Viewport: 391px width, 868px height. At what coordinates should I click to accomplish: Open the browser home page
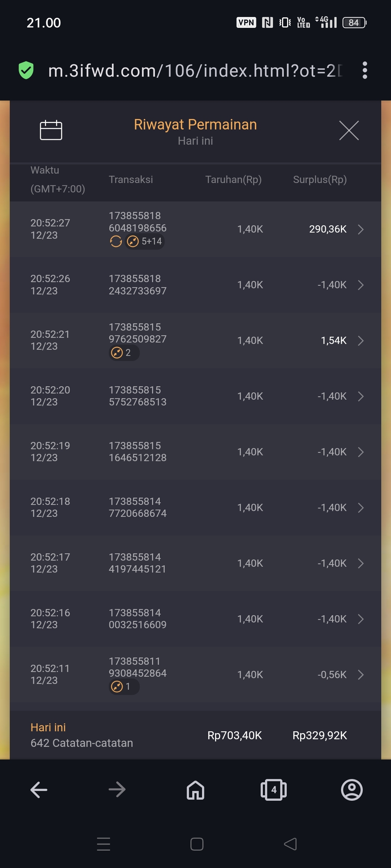coord(195,790)
